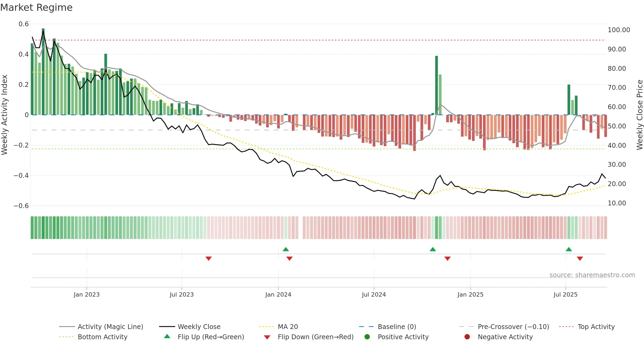Click the Jan 2024 axis label

[278, 295]
